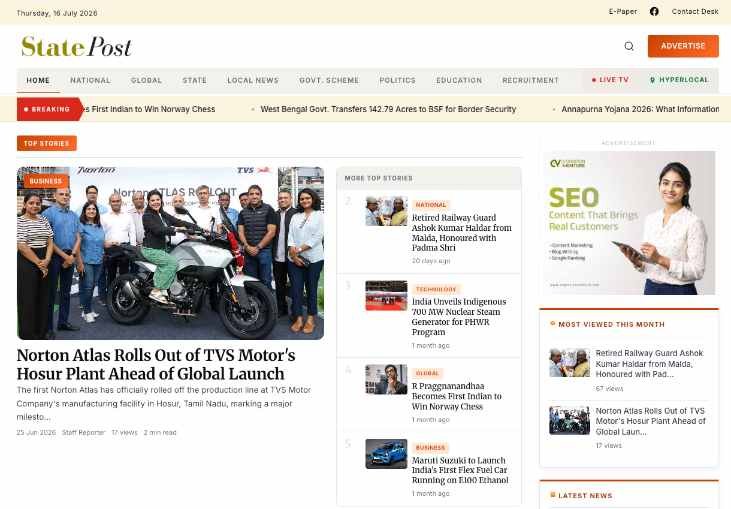The width and height of the screenshot is (731, 509).
Task: Open the LOCAL NEWS section
Action: point(253,80)
